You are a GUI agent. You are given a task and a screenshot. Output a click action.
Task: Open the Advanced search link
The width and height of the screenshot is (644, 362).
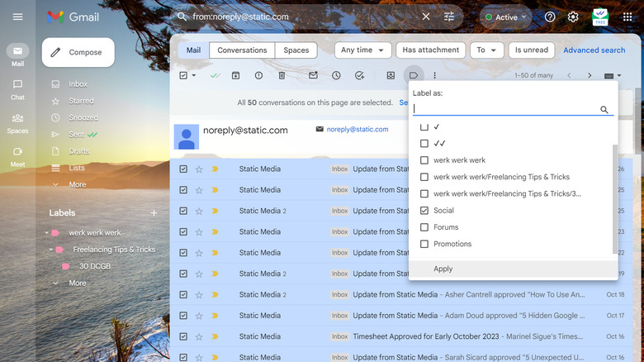(x=594, y=50)
